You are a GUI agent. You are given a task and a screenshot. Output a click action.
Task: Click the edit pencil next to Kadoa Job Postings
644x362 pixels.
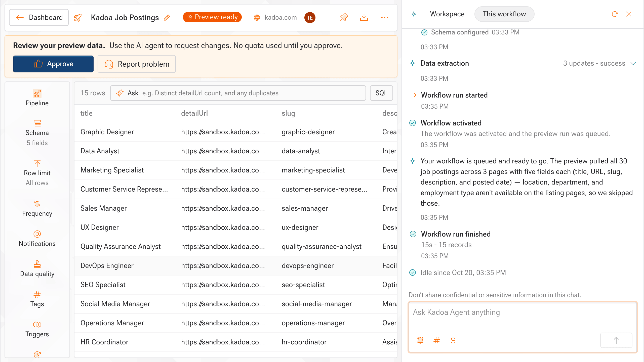tap(167, 17)
